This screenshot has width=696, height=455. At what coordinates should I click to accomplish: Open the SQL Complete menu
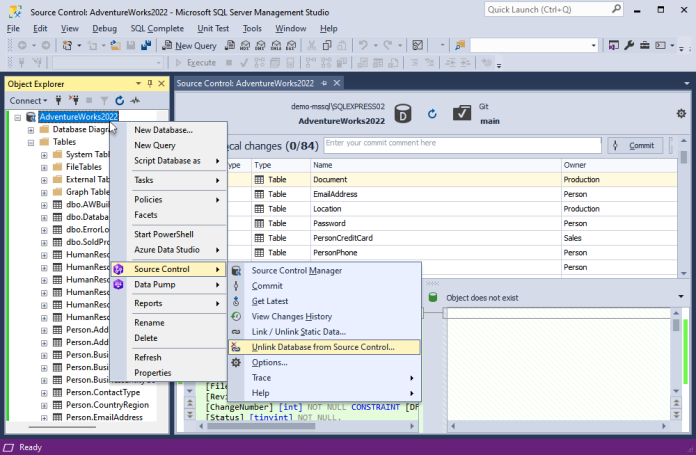[x=155, y=29]
